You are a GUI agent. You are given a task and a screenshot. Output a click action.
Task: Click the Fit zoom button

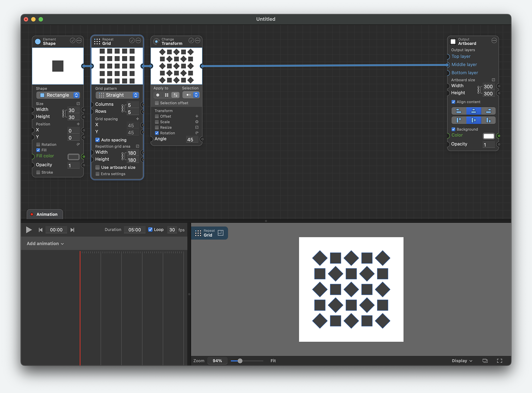click(x=273, y=361)
